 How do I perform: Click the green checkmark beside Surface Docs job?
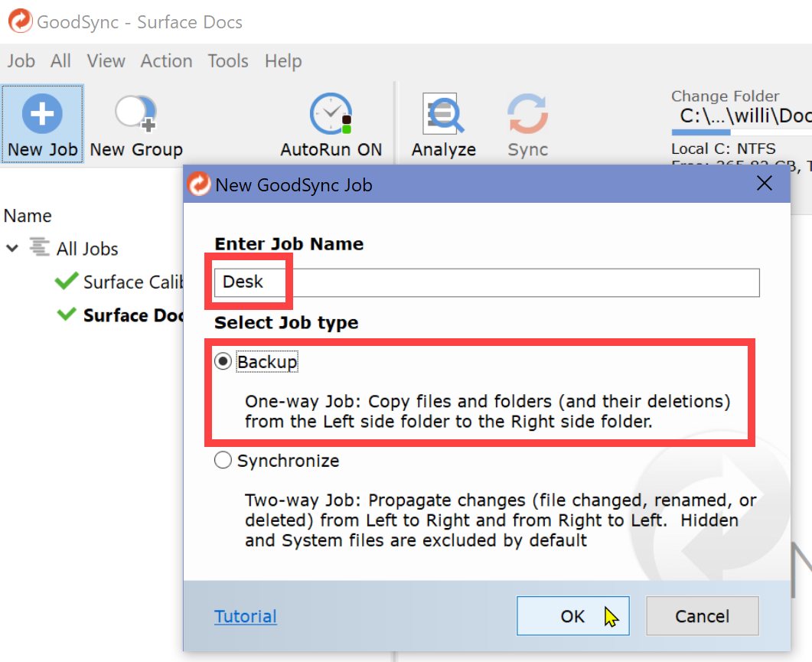tap(67, 315)
